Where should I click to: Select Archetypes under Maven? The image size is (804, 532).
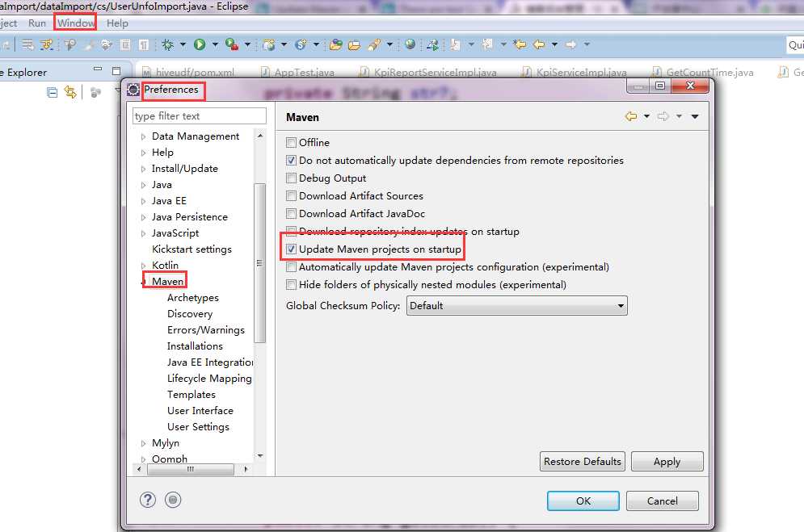pyautogui.click(x=193, y=298)
